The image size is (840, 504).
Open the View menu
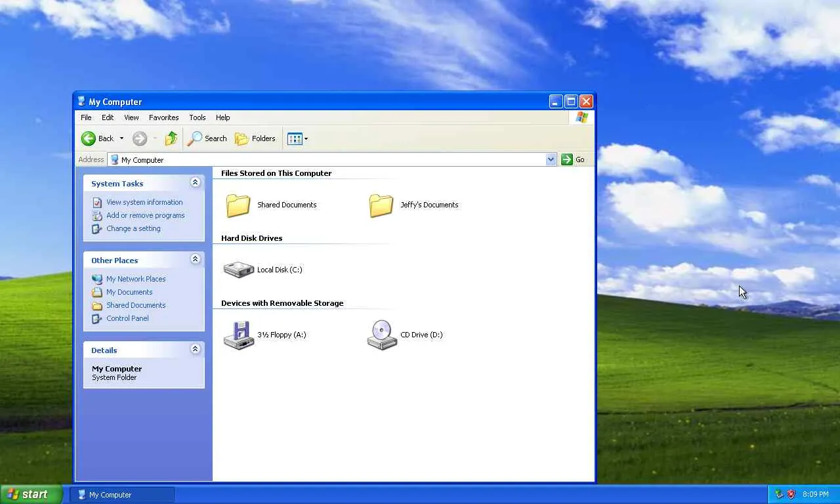(x=131, y=117)
